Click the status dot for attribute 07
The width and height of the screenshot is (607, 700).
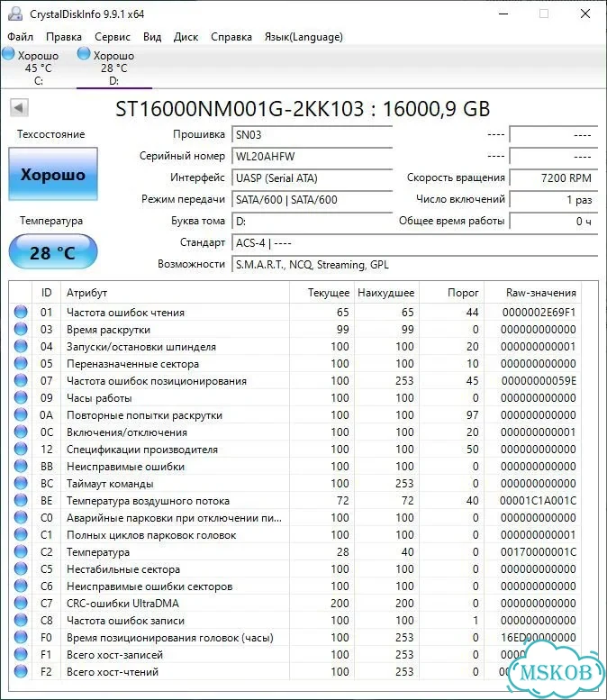[21, 380]
